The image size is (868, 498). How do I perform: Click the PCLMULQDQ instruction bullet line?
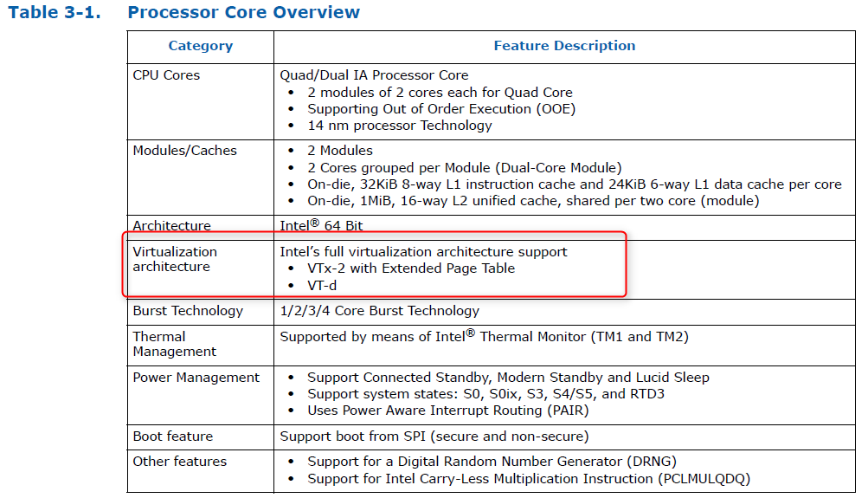(x=529, y=479)
